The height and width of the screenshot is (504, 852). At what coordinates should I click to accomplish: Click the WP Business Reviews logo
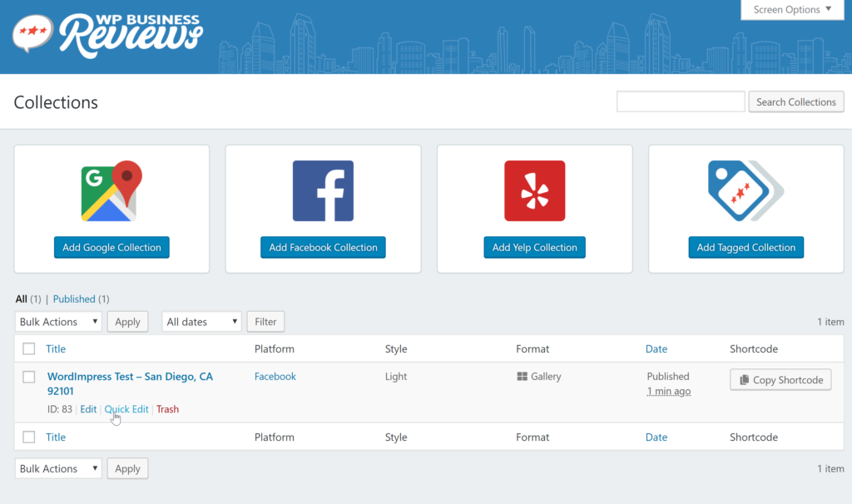107,35
